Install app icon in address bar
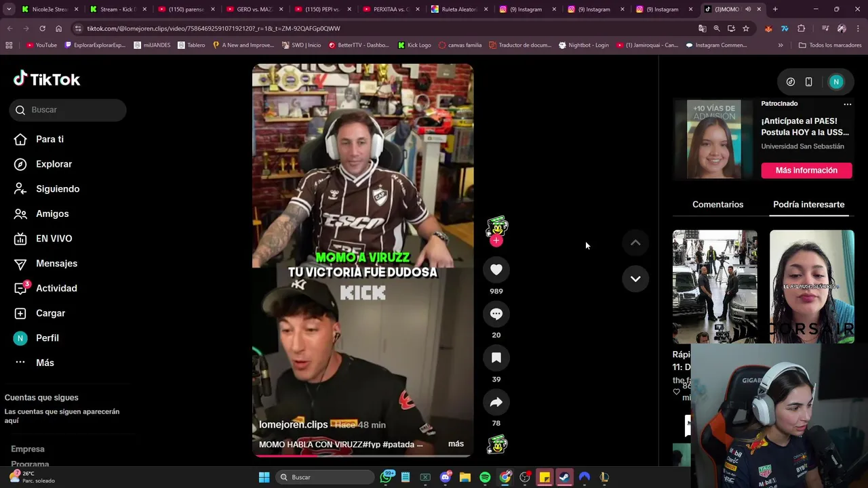 tap(731, 28)
